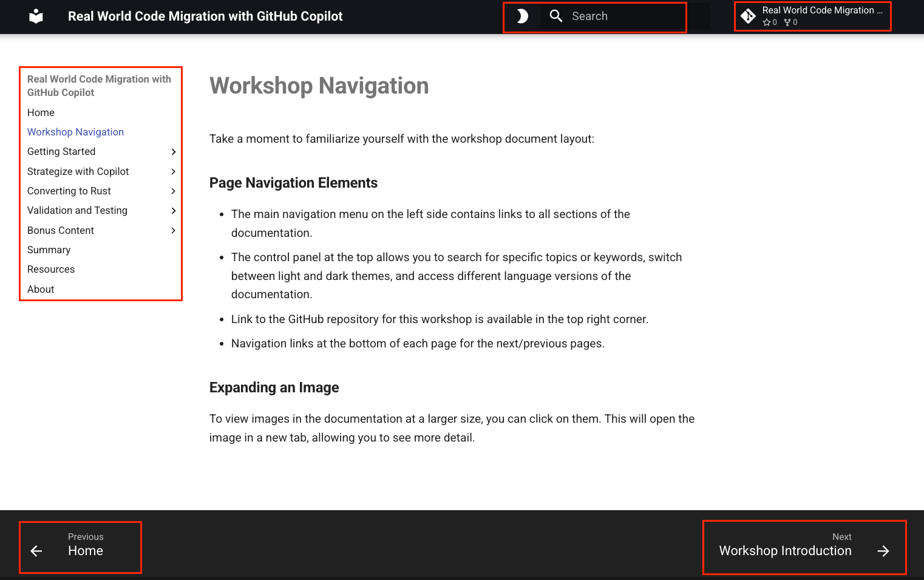Click the search magnifier icon
Screen dimensions: 924x580
click(x=555, y=16)
